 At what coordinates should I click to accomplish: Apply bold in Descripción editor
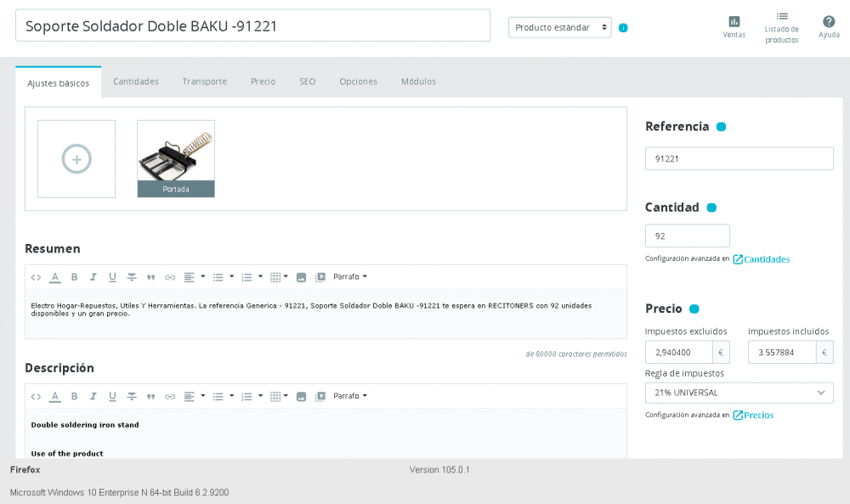pyautogui.click(x=74, y=396)
